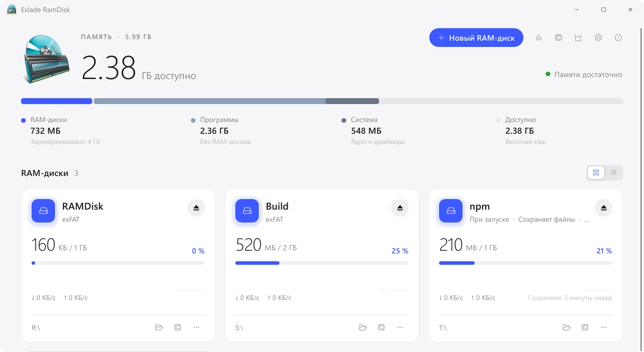Switch to grid view of RAM disks
644x352 pixels.
pos(596,173)
